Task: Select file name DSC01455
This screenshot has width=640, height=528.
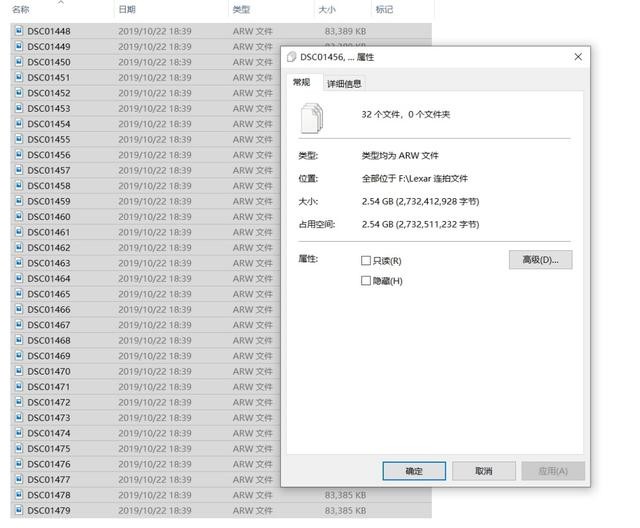Action: pos(49,140)
